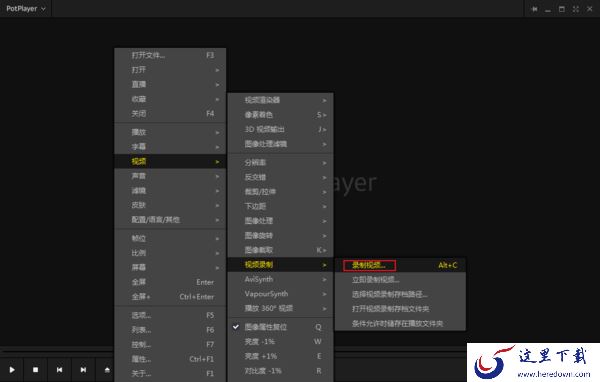The image size is (600, 382).
Task: Select 亮度 -1% (W)
Action: click(x=280, y=341)
